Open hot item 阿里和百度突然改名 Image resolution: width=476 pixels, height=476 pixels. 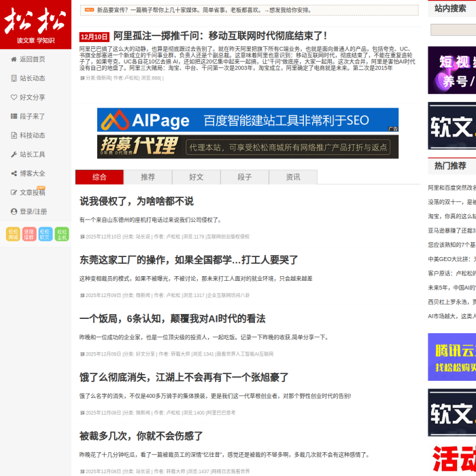click(x=452, y=188)
